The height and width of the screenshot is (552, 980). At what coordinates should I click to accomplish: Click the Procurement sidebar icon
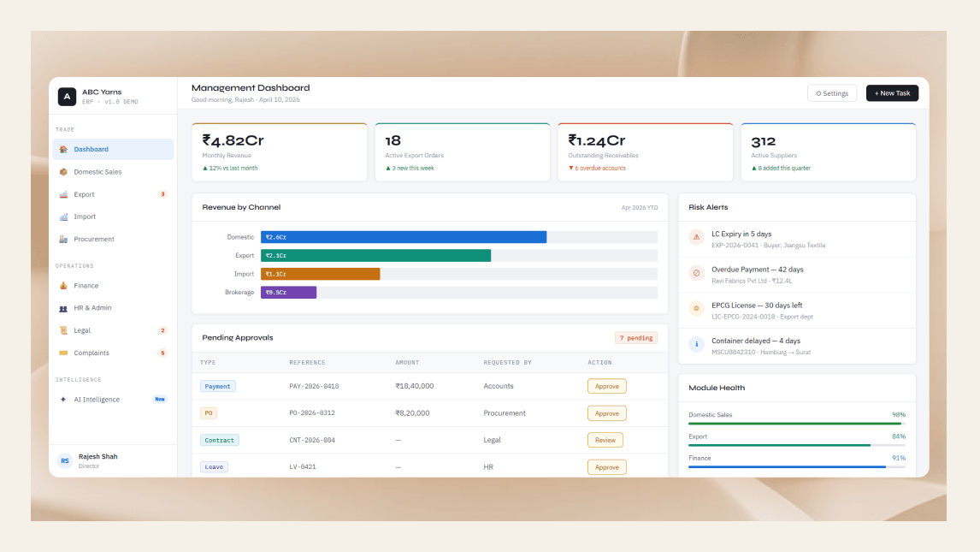pyautogui.click(x=63, y=240)
